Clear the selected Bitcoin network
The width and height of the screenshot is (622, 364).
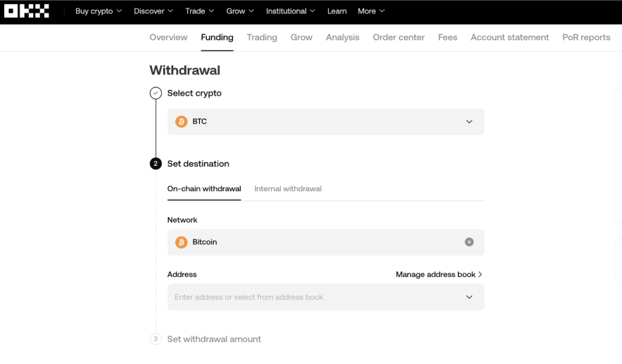tap(469, 242)
